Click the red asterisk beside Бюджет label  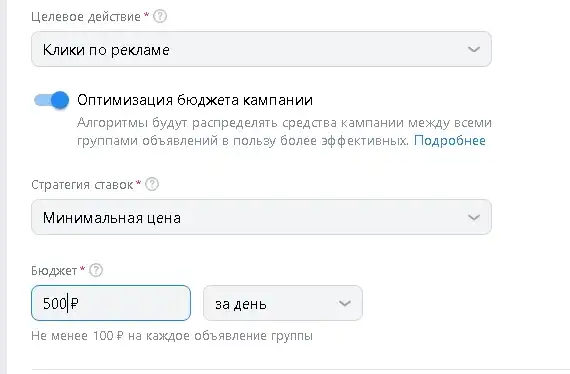pos(83,269)
